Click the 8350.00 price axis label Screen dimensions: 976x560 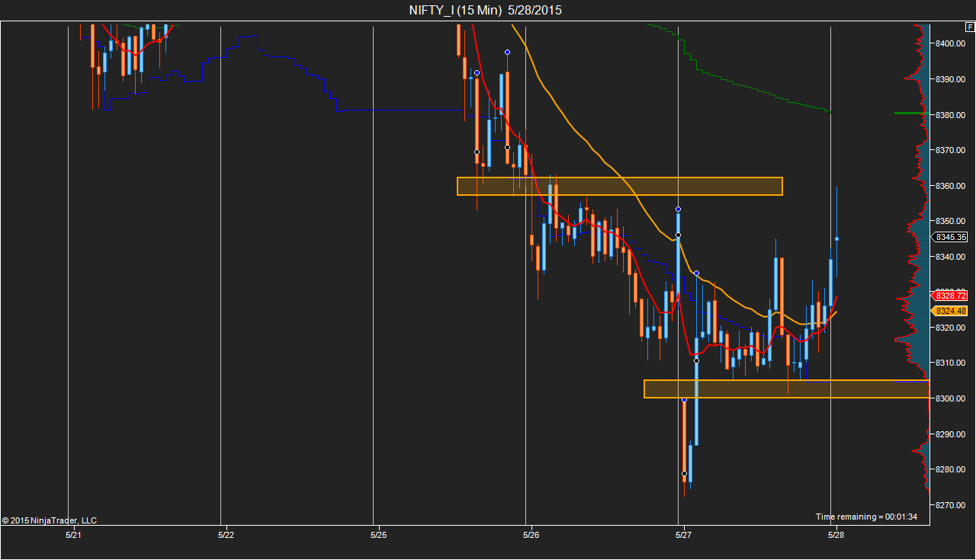951,221
